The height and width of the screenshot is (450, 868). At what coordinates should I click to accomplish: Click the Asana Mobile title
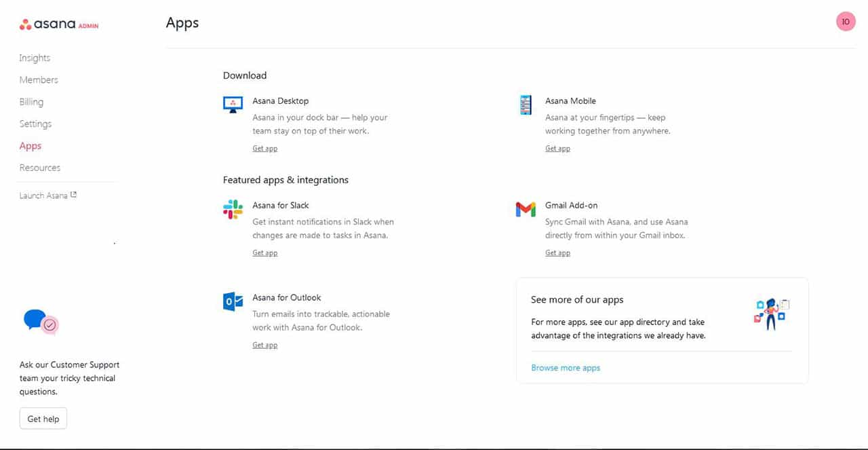pos(571,101)
